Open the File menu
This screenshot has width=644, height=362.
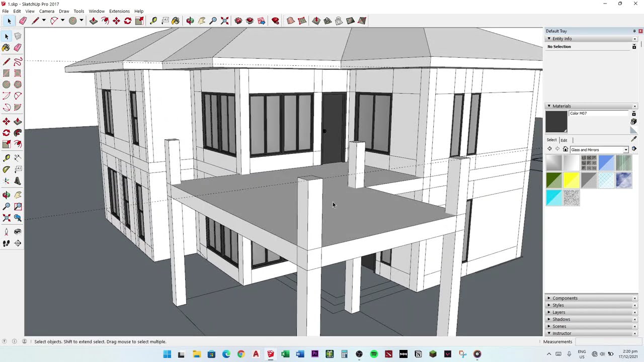click(5, 11)
